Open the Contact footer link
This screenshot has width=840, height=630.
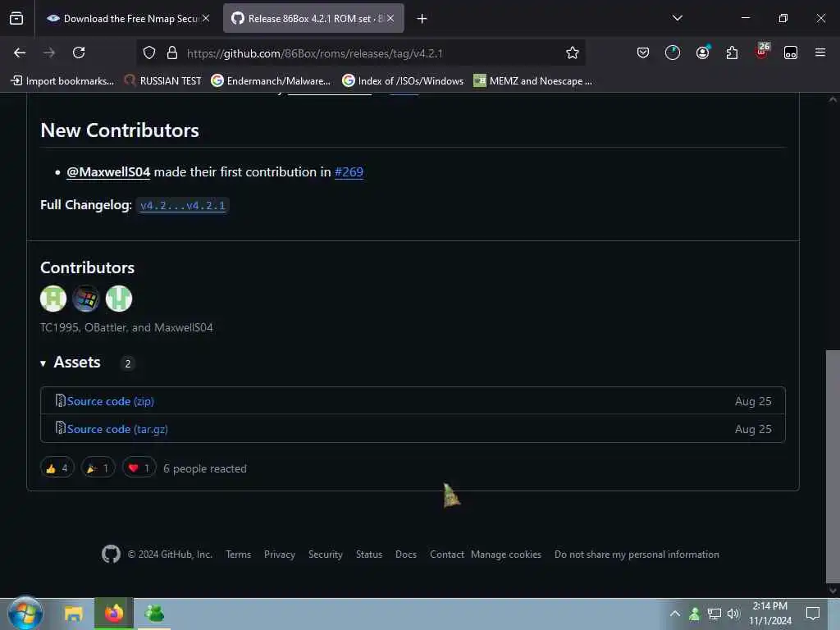point(447,555)
